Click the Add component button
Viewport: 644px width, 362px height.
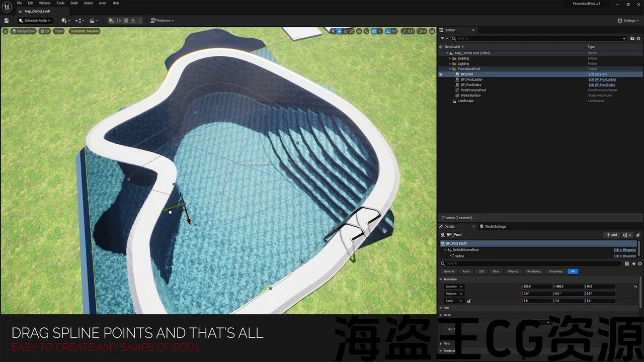click(611, 235)
